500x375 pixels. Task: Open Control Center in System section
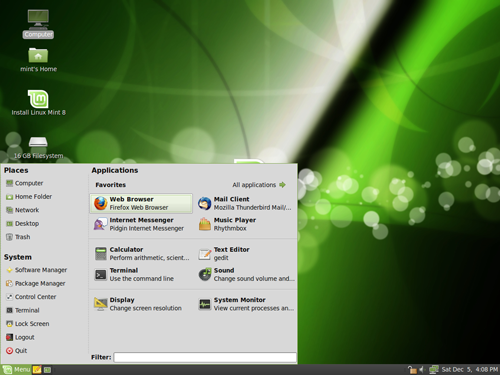[x=31, y=297]
